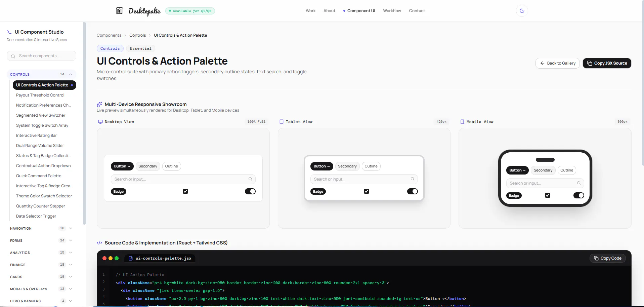
Task: Click the file icon on ui-controls-palette.jsx tab
Action: click(x=131, y=258)
